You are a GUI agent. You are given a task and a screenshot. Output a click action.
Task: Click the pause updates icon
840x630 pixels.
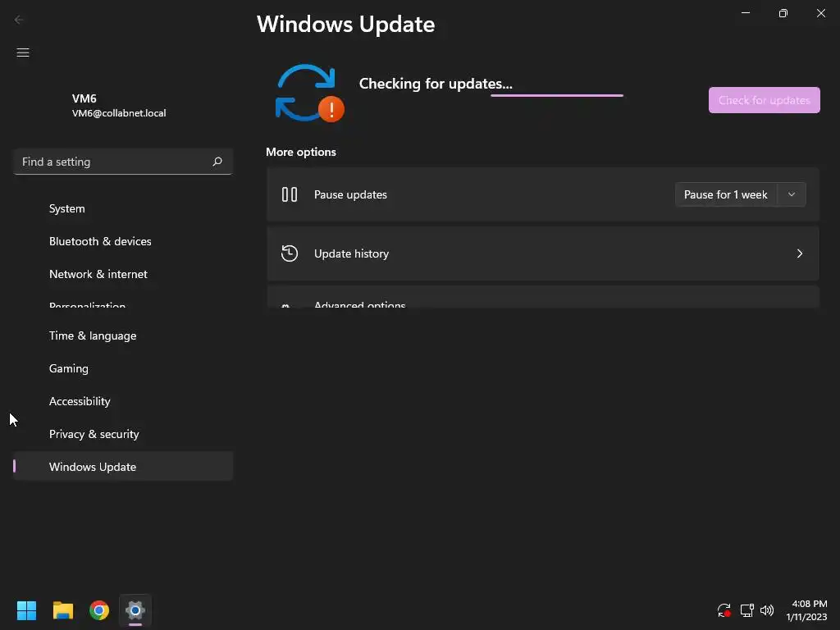[x=290, y=194]
